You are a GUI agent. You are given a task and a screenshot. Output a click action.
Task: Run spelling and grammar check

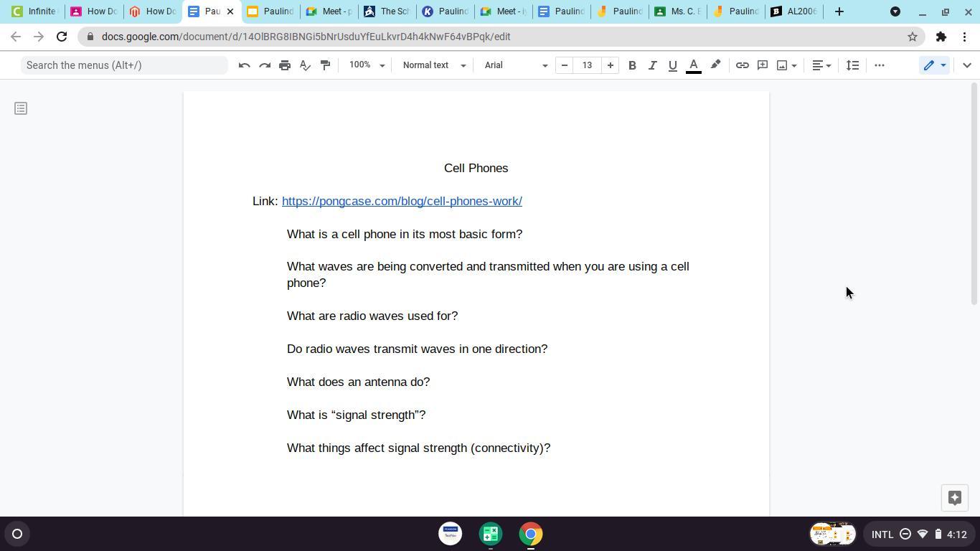pos(305,65)
